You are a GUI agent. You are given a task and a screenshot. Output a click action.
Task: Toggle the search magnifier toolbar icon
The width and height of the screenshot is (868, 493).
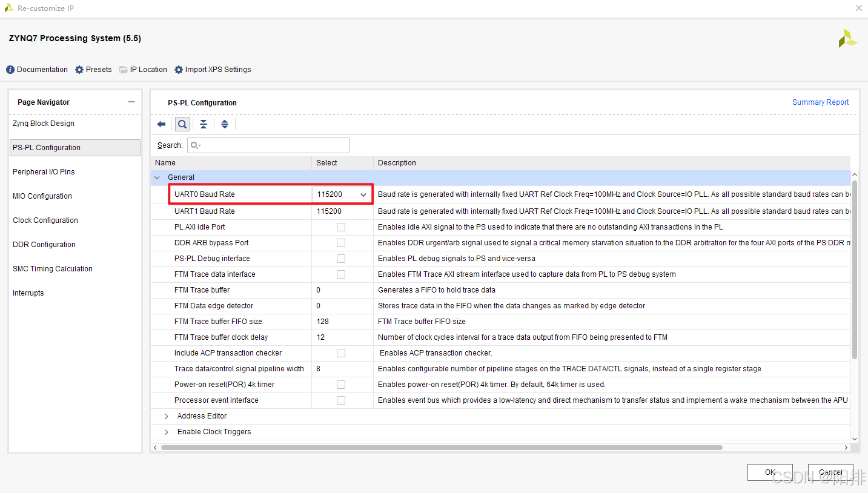[x=182, y=124]
